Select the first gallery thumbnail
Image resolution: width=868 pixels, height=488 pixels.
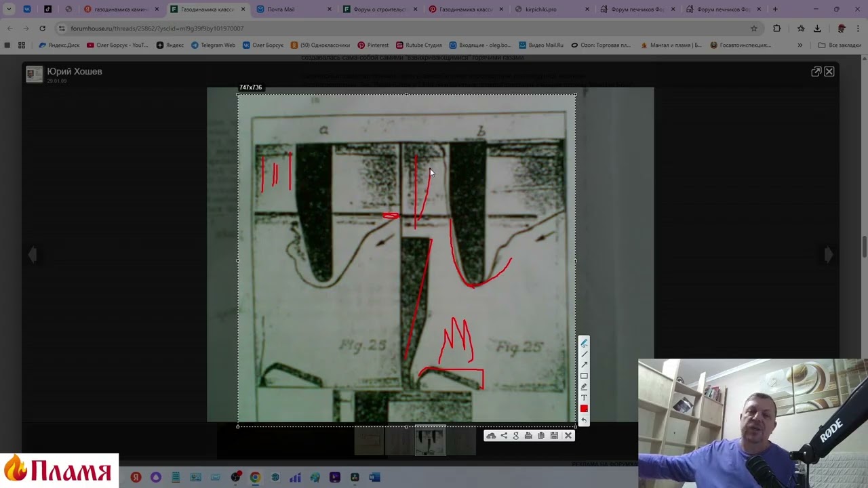[x=369, y=441]
